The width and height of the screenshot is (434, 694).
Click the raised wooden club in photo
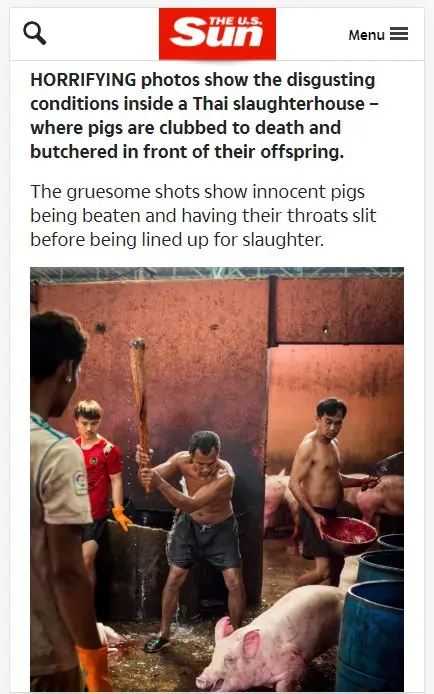(x=141, y=412)
